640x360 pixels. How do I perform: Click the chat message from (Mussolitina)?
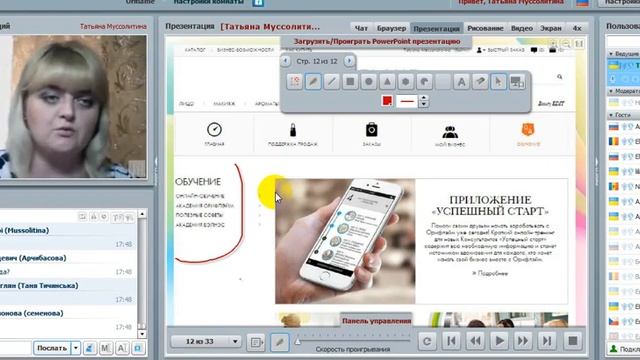click(67, 237)
